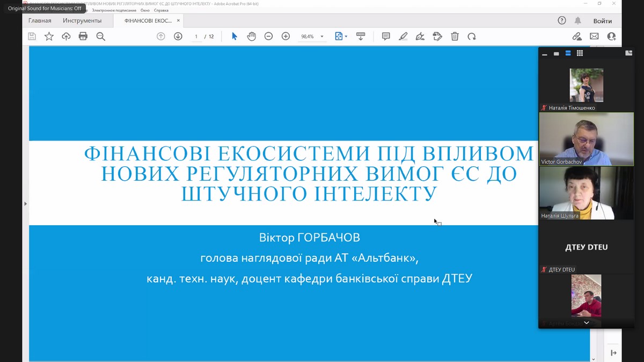Click the Войти sign-in button
Screen dimensions: 644x362
pyautogui.click(x=602, y=21)
